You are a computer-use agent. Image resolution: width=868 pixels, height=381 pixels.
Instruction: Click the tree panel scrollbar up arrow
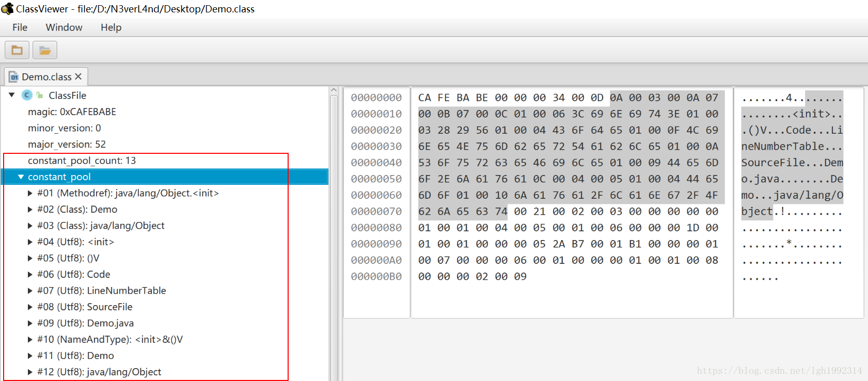(334, 90)
